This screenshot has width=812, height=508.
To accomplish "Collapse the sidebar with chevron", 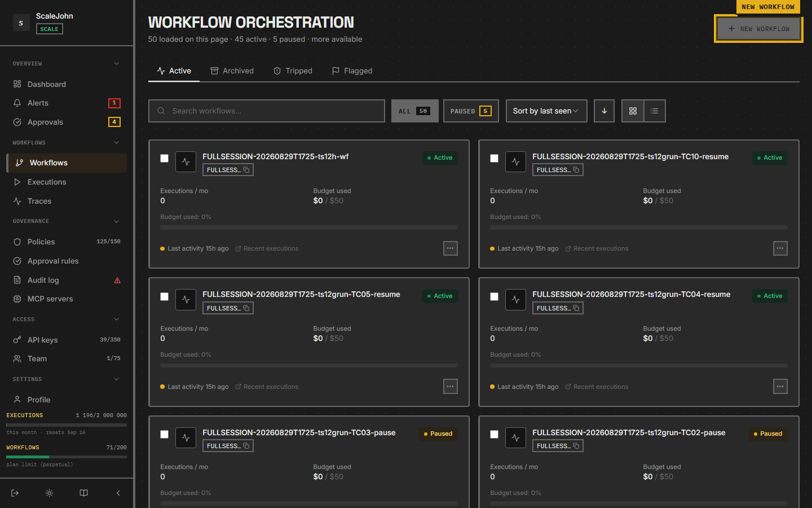I will (x=118, y=493).
